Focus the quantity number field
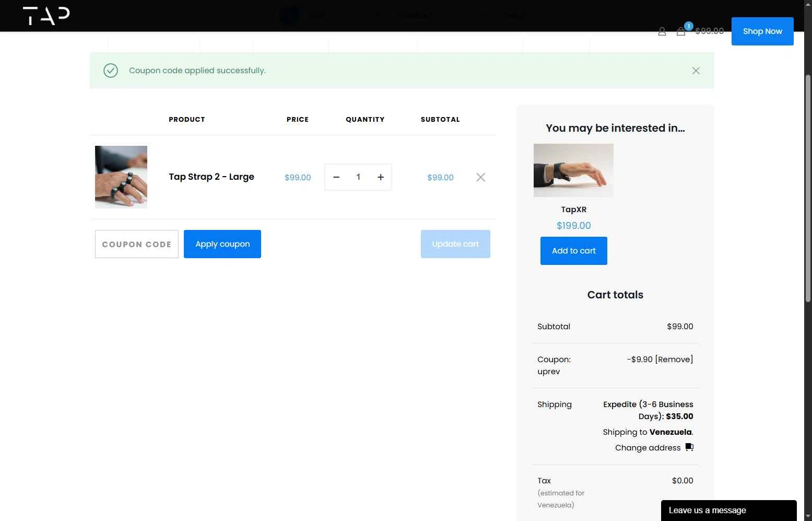 tap(358, 177)
